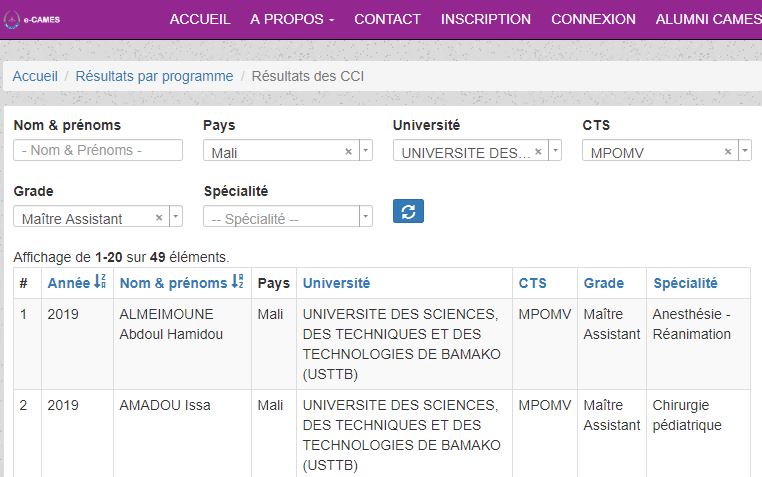
Task: Clear the MPOMV CTS selection x
Action: point(728,152)
